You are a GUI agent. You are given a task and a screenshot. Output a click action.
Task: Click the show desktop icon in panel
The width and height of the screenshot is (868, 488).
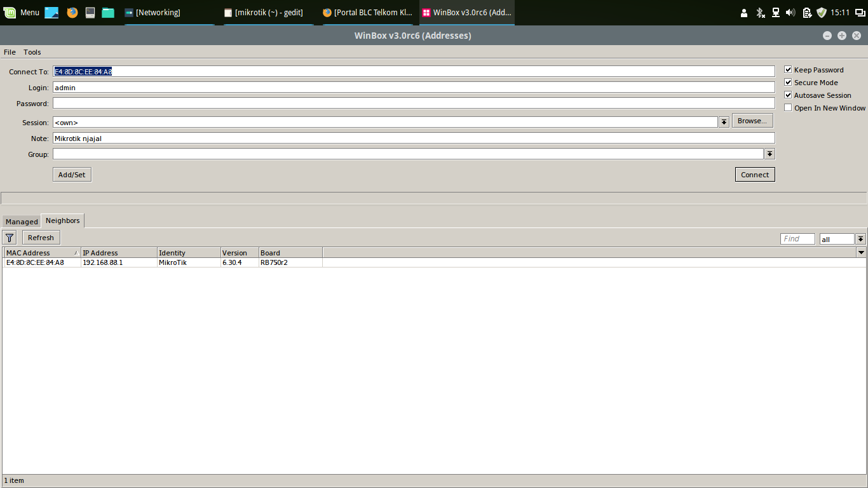(x=51, y=12)
